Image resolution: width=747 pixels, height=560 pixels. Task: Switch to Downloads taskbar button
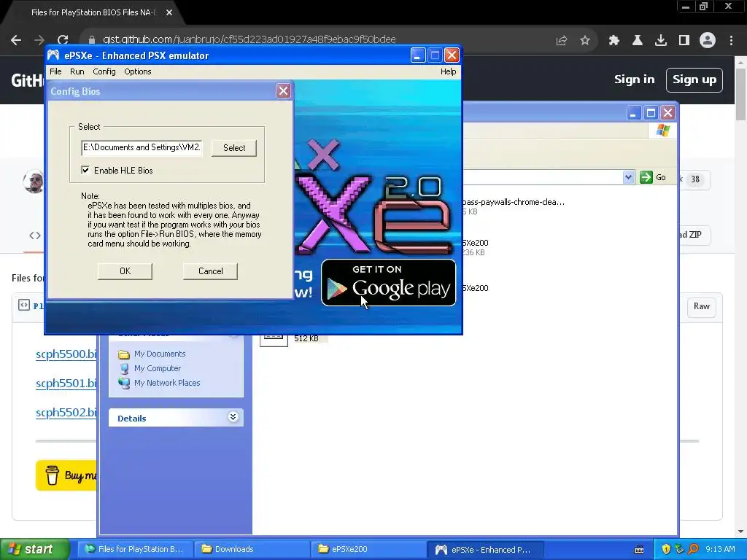click(252, 549)
